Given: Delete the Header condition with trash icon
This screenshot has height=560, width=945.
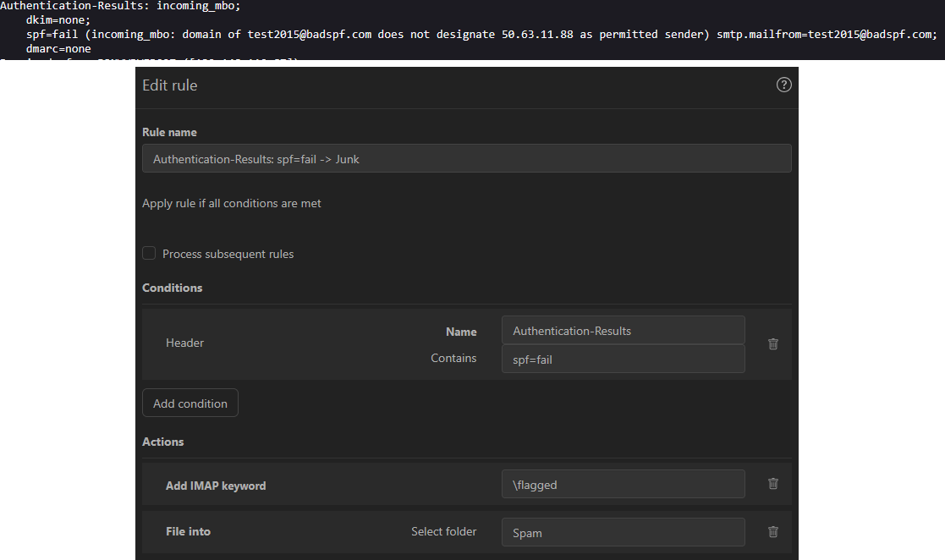Looking at the screenshot, I should pos(772,344).
